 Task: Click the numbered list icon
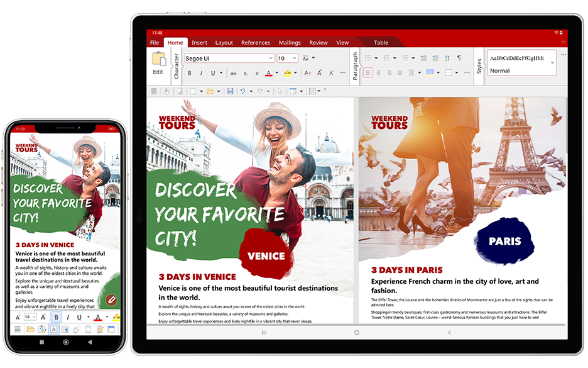tap(386, 58)
